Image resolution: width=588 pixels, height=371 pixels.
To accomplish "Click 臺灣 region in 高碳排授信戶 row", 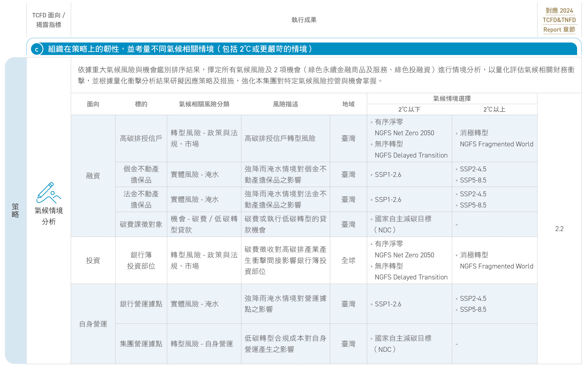I will pyautogui.click(x=348, y=139).
